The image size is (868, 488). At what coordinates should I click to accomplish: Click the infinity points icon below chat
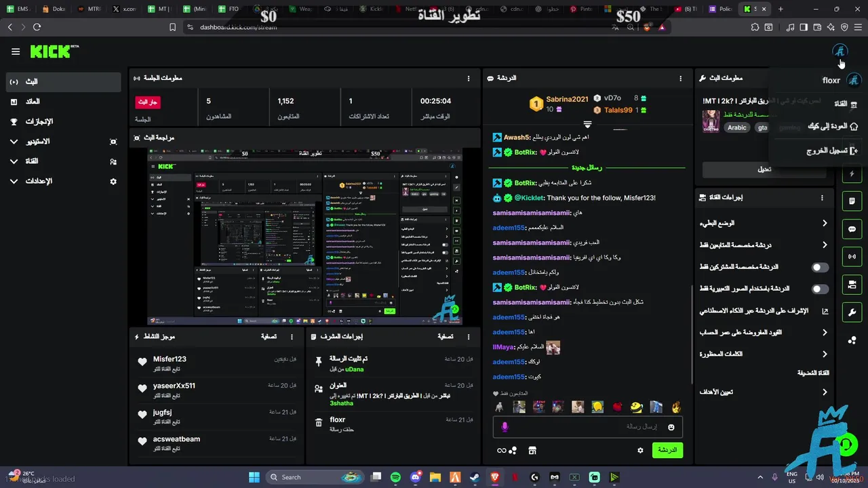pyautogui.click(x=502, y=450)
